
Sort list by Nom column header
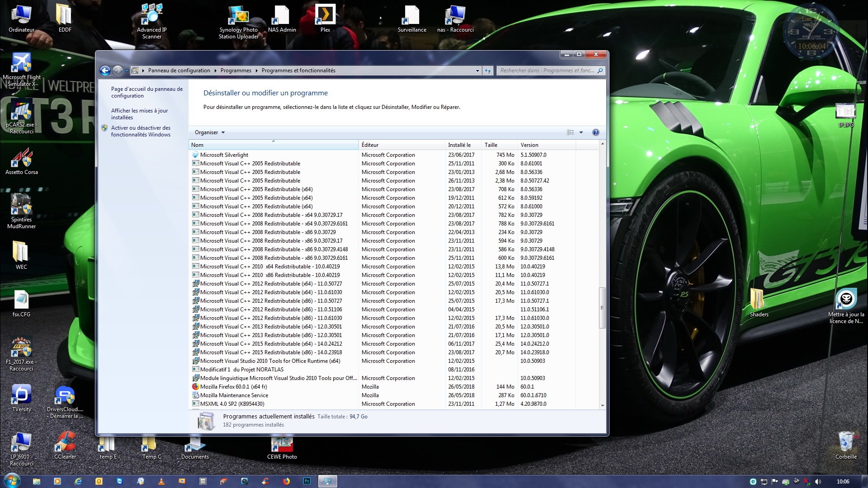(273, 145)
